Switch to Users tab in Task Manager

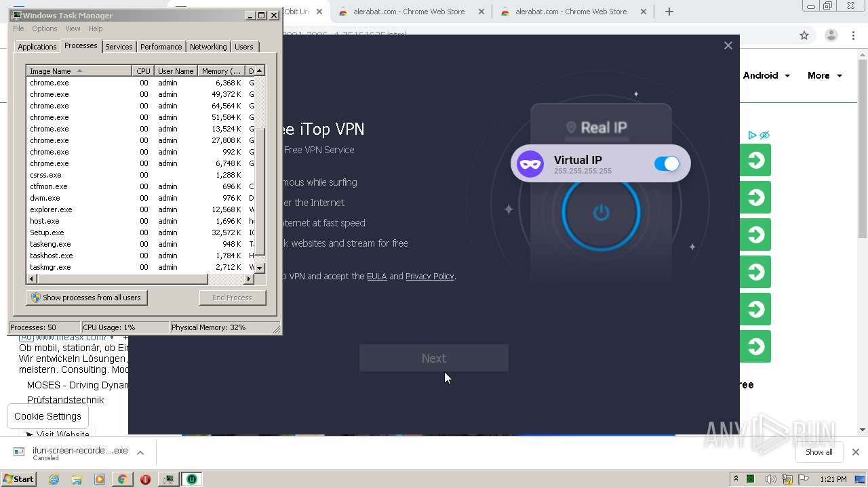coord(244,47)
